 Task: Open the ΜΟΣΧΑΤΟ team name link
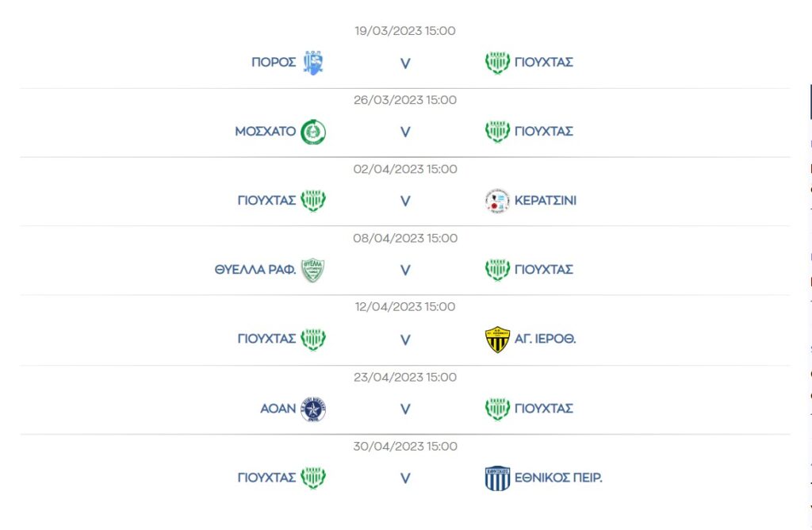[265, 131]
